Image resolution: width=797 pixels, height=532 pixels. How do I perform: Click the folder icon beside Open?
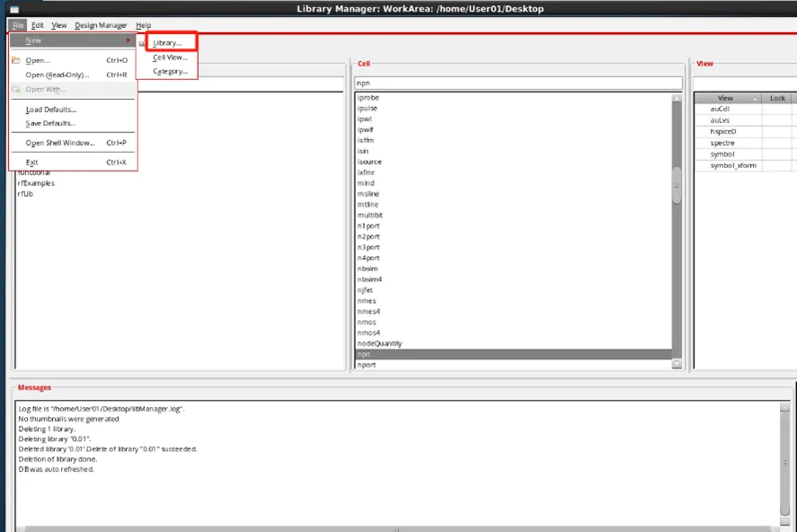coord(16,60)
